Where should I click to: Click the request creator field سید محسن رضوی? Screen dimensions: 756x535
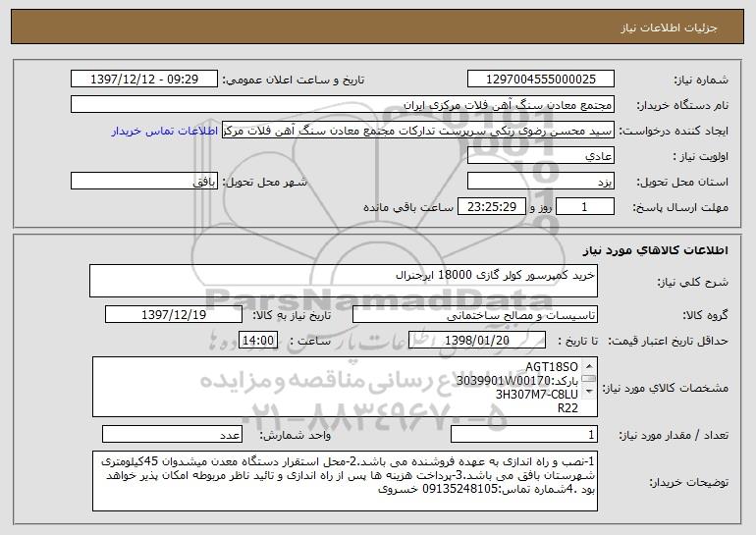(418, 131)
